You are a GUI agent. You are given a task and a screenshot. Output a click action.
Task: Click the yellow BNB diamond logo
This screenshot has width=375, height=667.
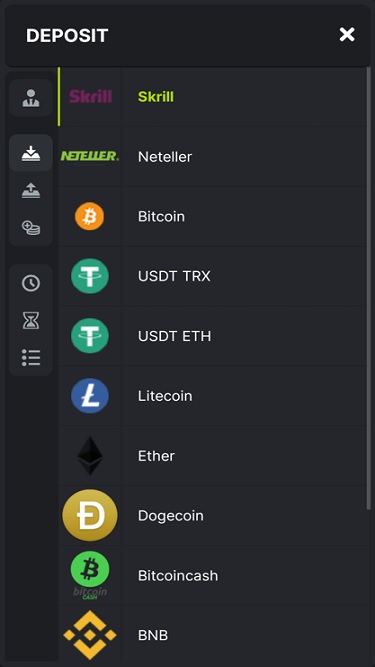pos(90,635)
